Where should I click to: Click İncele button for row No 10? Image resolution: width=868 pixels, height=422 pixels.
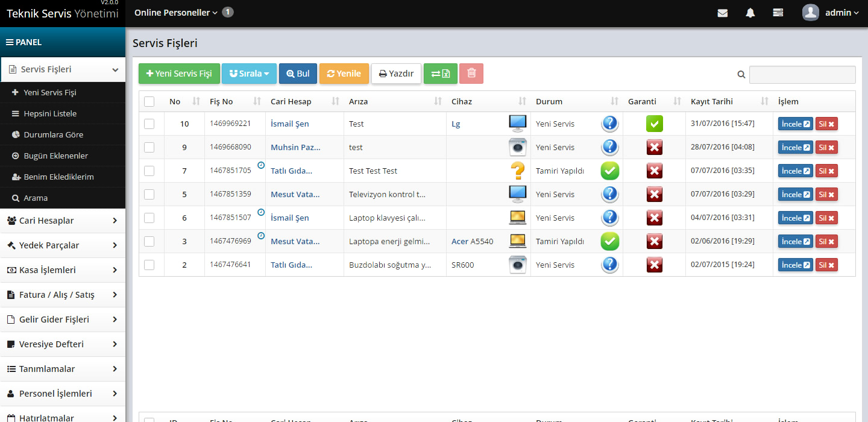[796, 124]
